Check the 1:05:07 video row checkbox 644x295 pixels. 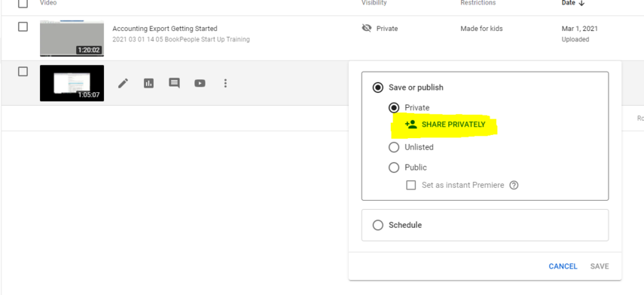tap(23, 72)
